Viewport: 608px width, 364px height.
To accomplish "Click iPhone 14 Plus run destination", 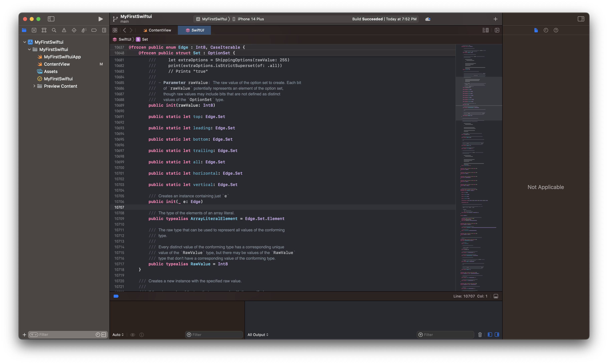I will 250,19.
